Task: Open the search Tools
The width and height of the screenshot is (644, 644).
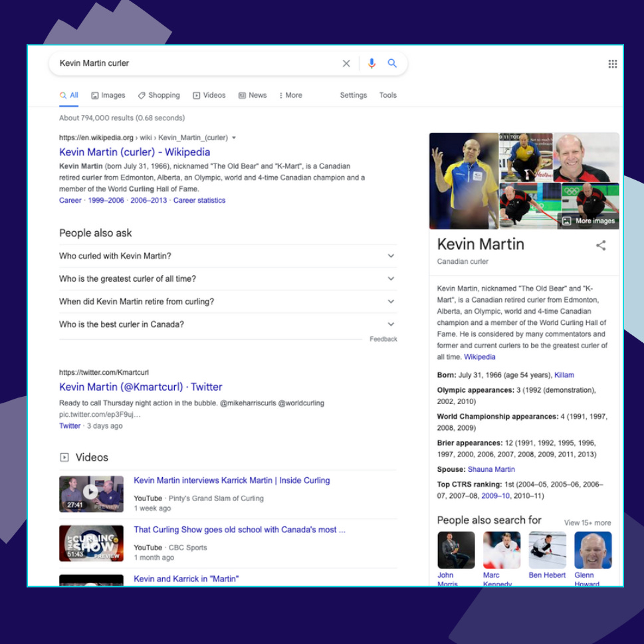Action: click(387, 95)
